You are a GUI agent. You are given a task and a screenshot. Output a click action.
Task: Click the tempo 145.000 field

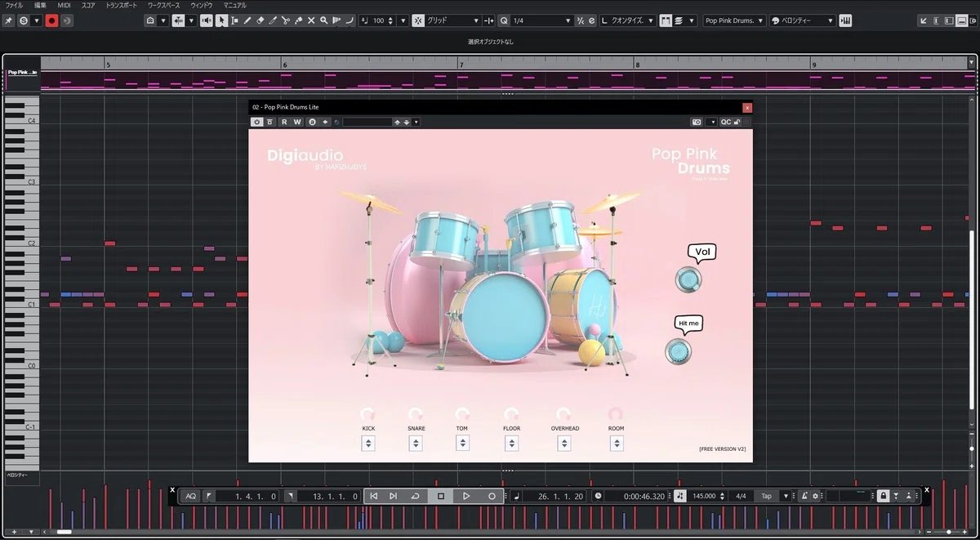coord(704,496)
